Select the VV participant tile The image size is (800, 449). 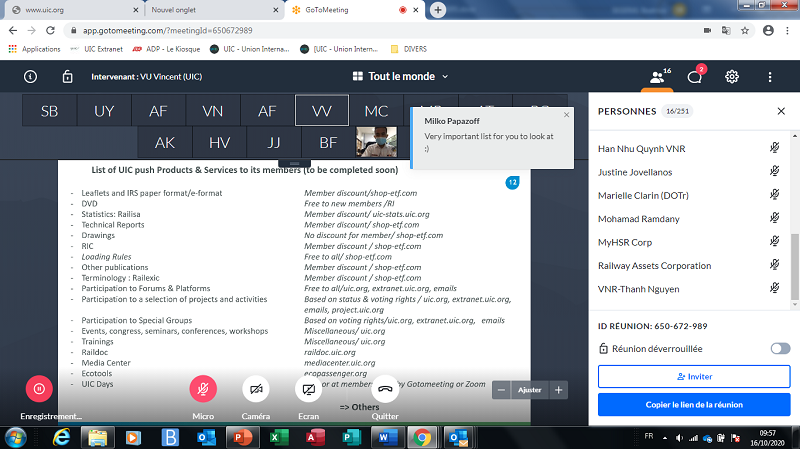322,110
